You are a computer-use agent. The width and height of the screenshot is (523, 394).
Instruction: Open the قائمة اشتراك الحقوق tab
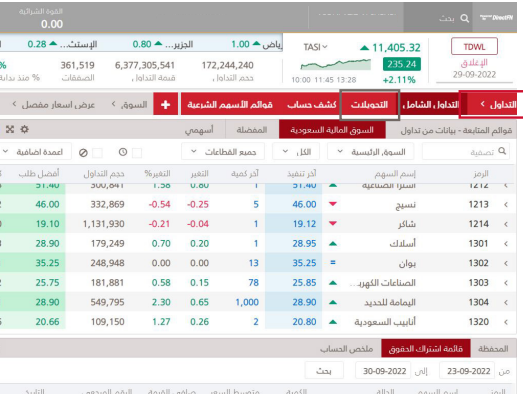[x=426, y=349]
